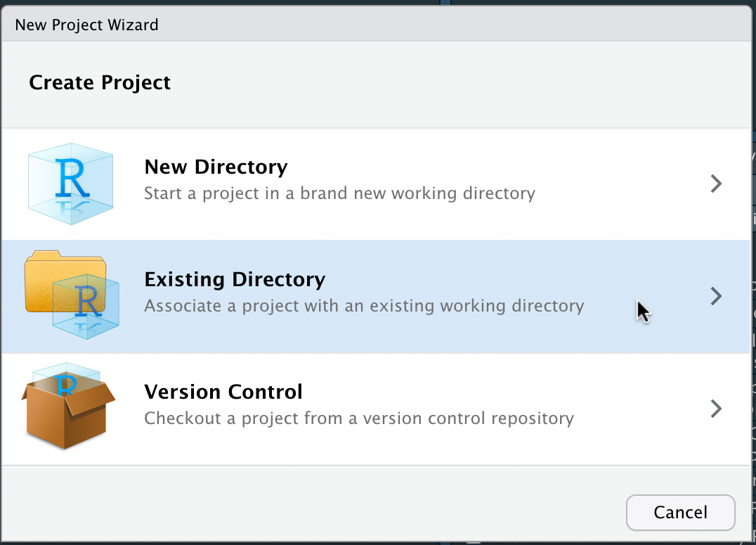Click the New Project Wizard title bar
The width and height of the screenshot is (756, 545).
tap(86, 24)
